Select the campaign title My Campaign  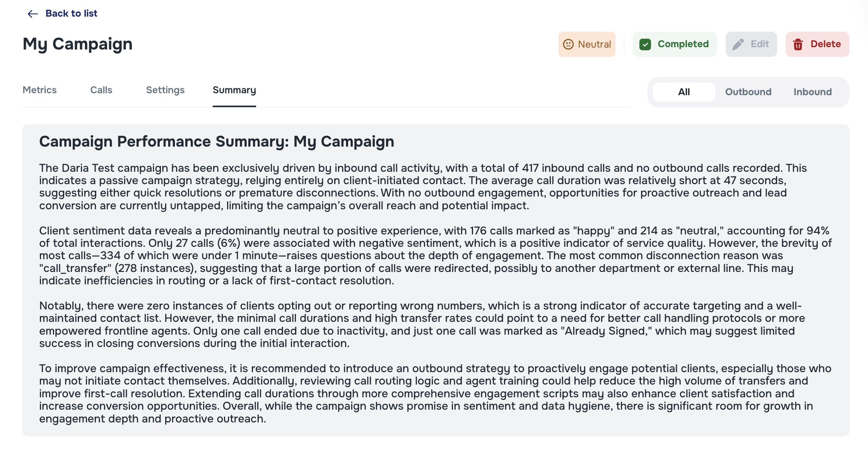click(77, 44)
